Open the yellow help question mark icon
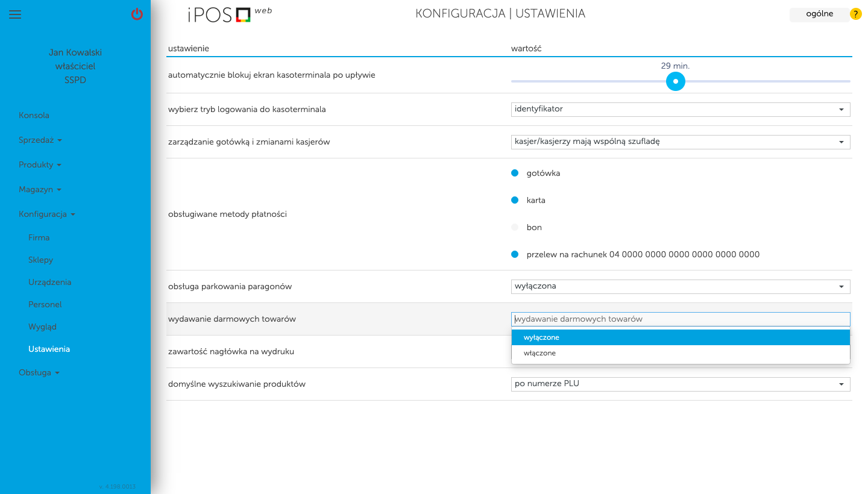868x494 pixels. [x=855, y=14]
